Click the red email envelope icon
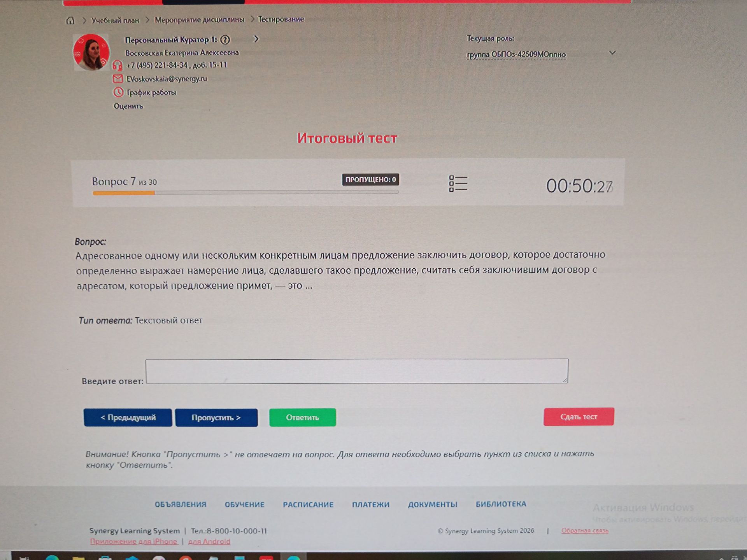The image size is (747, 560). tap(118, 79)
